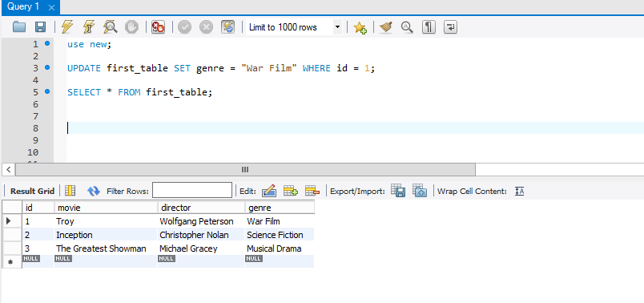644x303 pixels.
Task: Select the row header arrow for row 1
Action: tap(12, 221)
